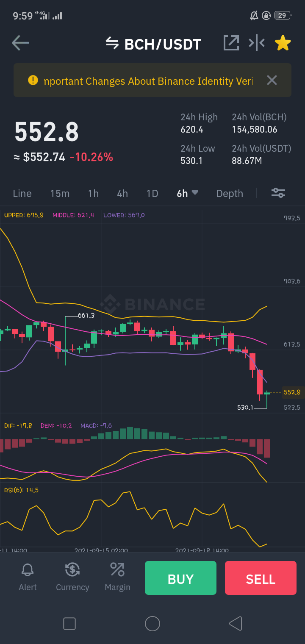Tap the 552.8 current price marker
This screenshot has width=305, height=644.
[292, 392]
